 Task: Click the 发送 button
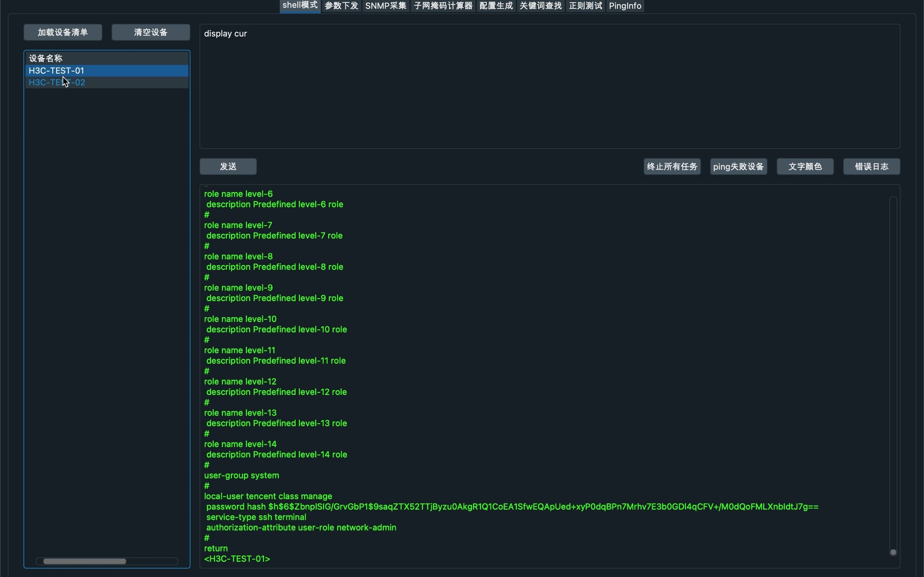228,166
